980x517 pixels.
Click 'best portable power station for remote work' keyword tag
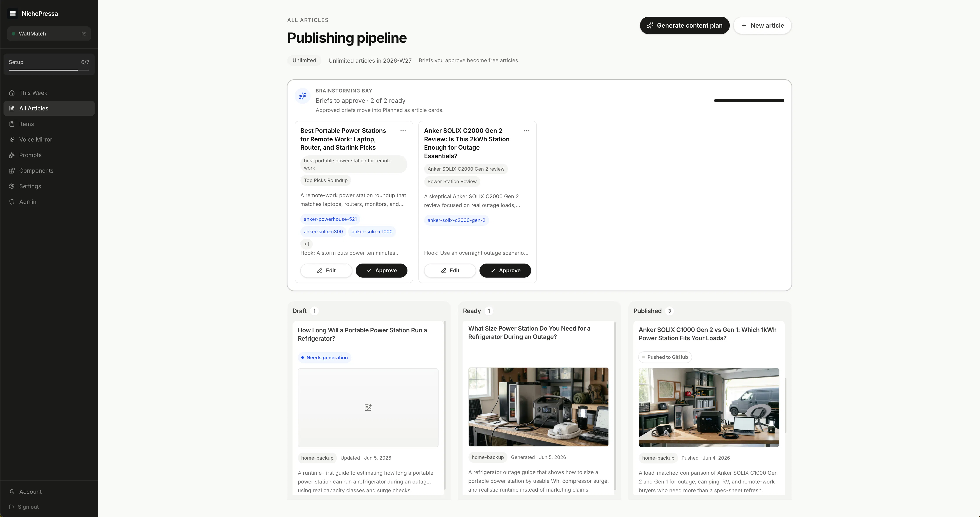354,164
